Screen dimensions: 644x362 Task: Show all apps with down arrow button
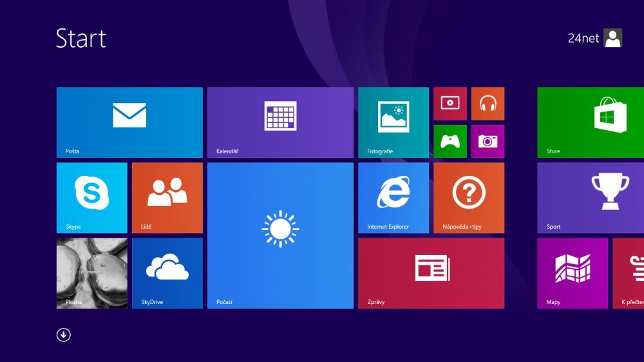(x=64, y=335)
